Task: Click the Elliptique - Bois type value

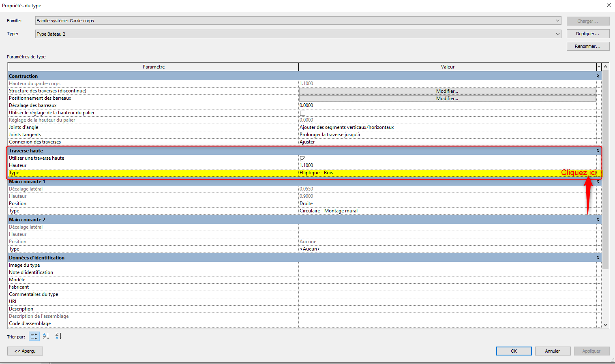Action: pos(448,173)
